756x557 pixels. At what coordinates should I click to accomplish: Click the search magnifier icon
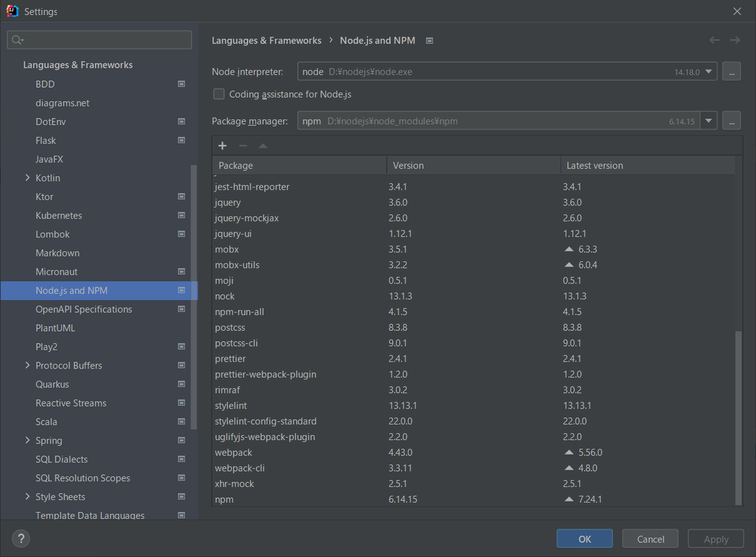pyautogui.click(x=17, y=40)
